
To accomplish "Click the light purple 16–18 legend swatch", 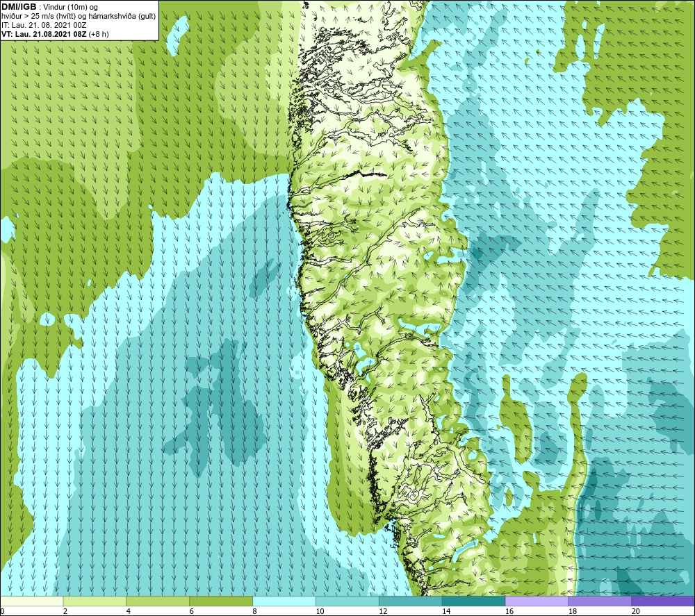I will pyautogui.click(x=537, y=601).
